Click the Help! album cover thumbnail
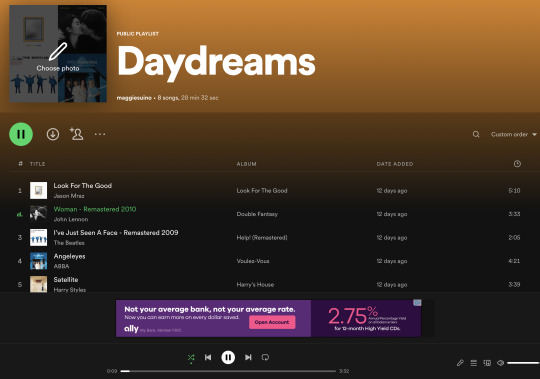The height and width of the screenshot is (379, 540). 38,237
